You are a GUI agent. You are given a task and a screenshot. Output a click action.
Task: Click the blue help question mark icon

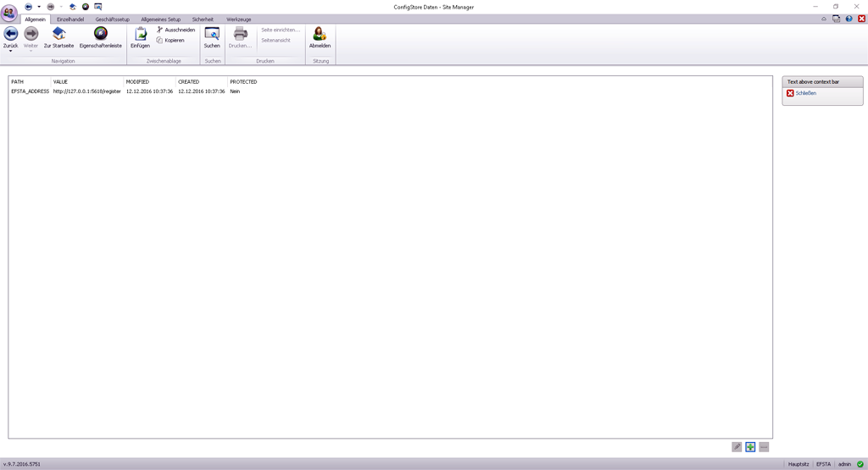click(849, 19)
